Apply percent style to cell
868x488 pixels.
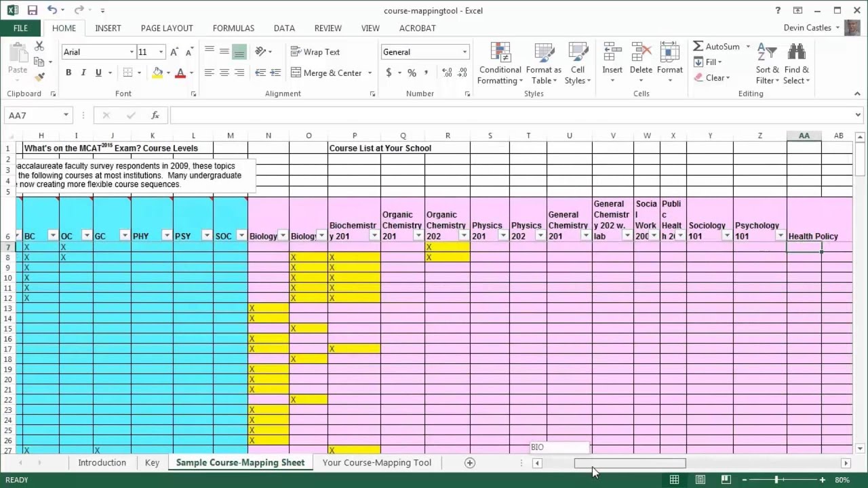(x=412, y=73)
